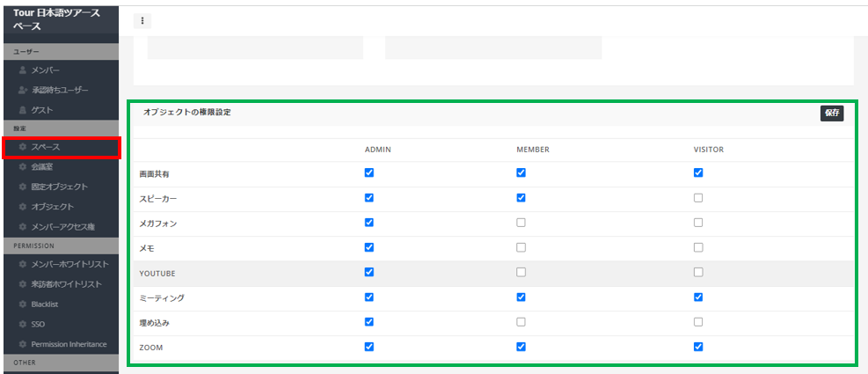This screenshot has width=868, height=374.
Task: Click the guest icon beside ゲスト
Action: point(22,110)
